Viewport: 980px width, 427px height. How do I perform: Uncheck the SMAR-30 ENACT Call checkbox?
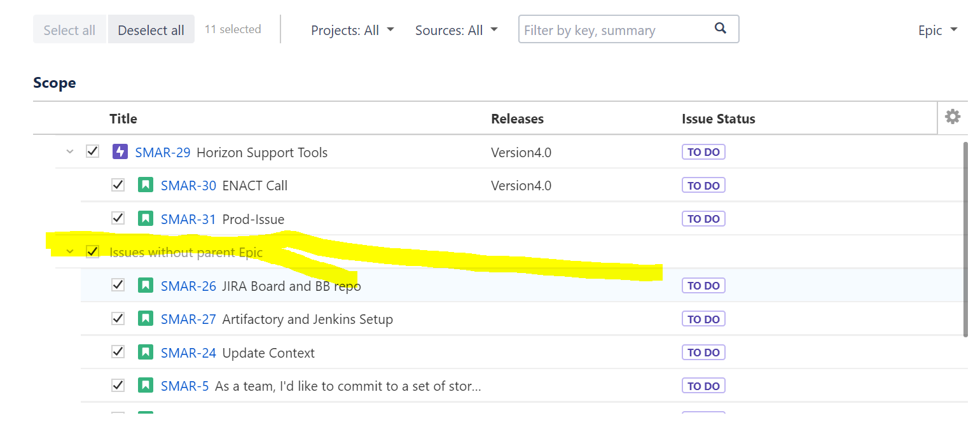point(118,185)
